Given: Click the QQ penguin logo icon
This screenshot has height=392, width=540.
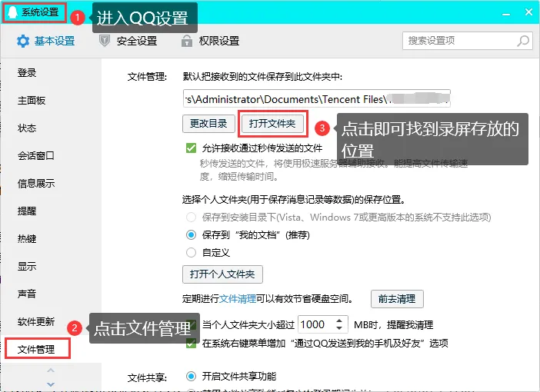Looking at the screenshot, I should (12, 12).
